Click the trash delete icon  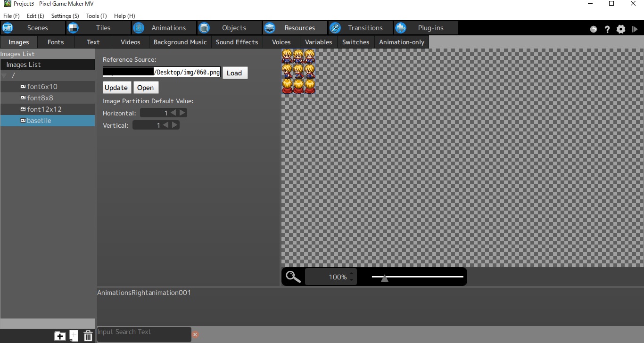pyautogui.click(x=88, y=336)
